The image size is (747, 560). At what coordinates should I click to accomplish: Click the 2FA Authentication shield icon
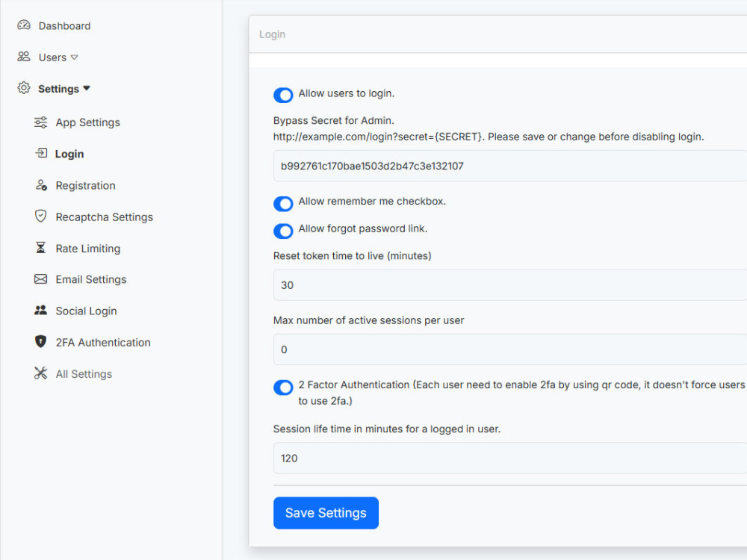coord(41,342)
